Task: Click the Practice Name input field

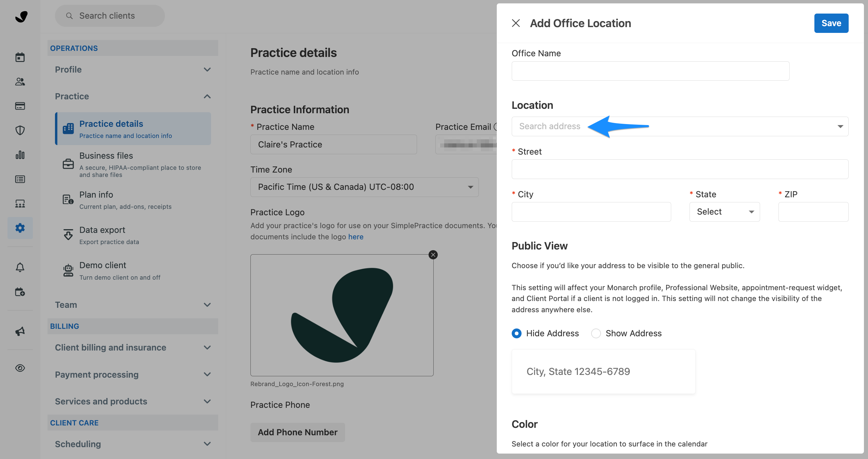Action: pyautogui.click(x=334, y=144)
